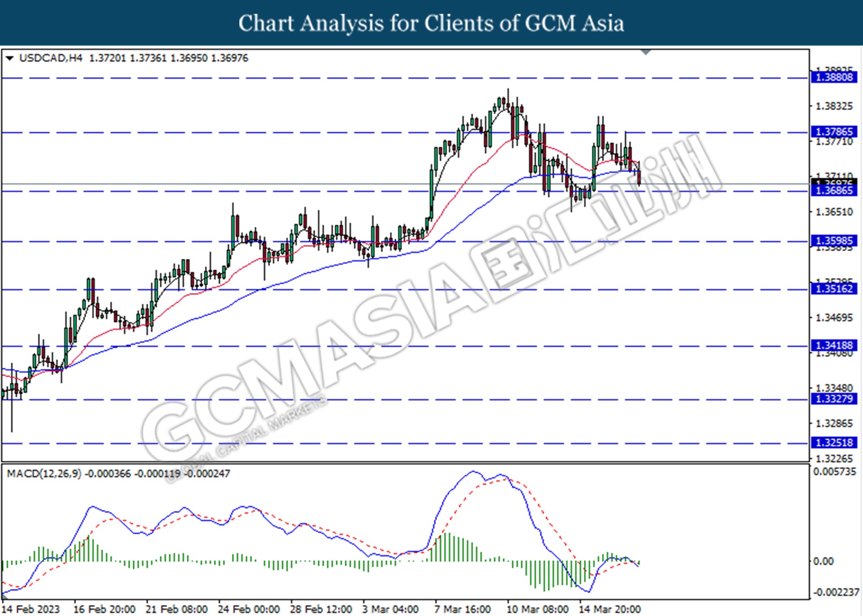Viewport: 863px width, 616px height.
Task: Click the 0.005735 MACD scale value
Action: tap(835, 471)
